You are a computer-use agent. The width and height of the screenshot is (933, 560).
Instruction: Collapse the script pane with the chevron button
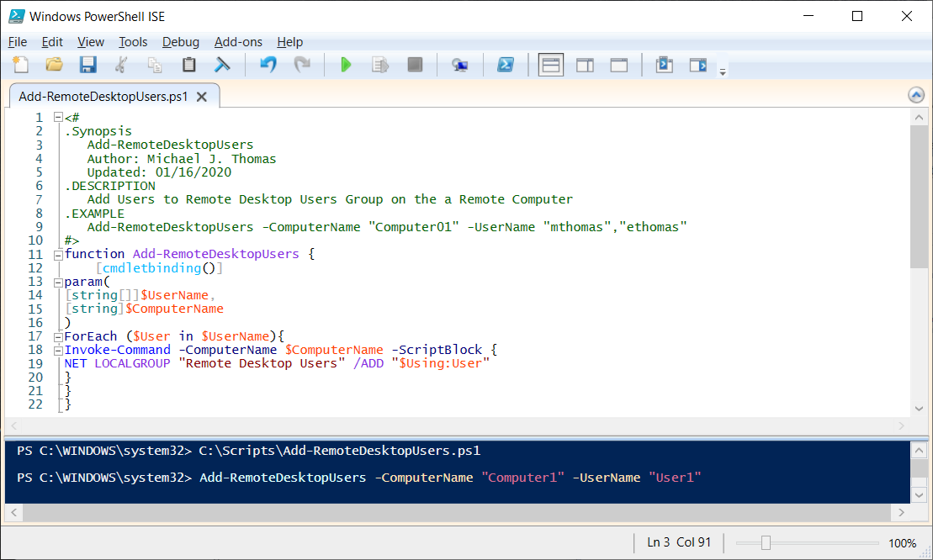(916, 94)
